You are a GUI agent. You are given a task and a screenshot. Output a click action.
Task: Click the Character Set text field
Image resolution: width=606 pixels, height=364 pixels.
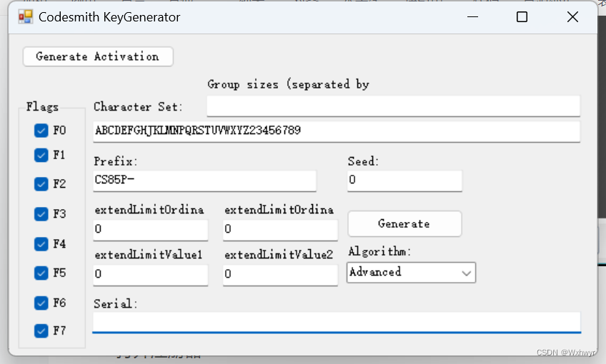(337, 131)
